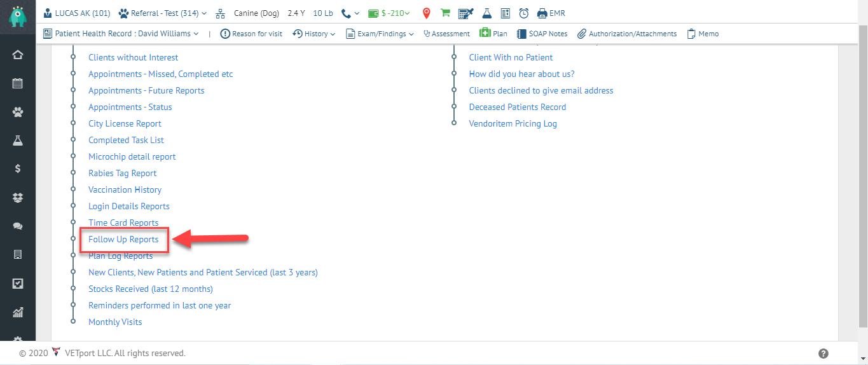Open the calendar icon in sidebar

[18, 83]
